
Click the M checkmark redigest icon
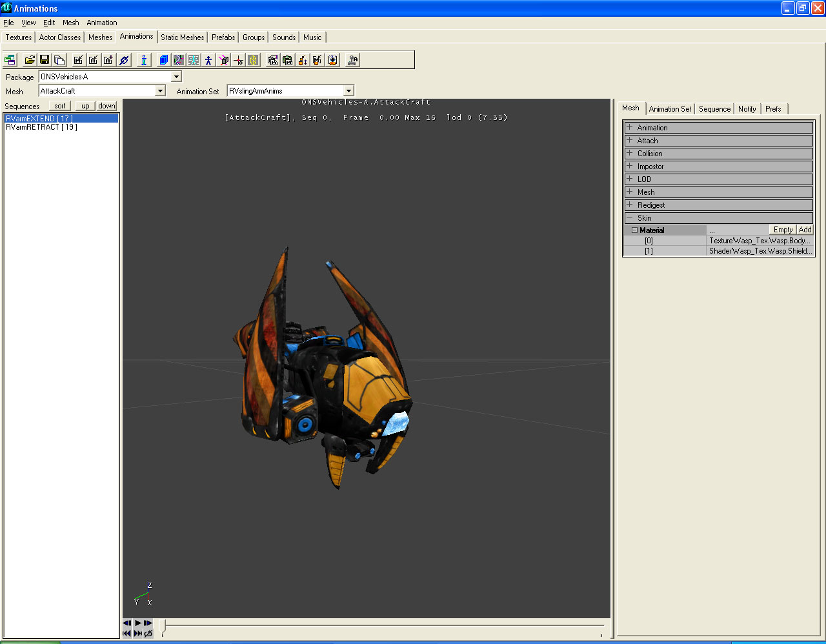(317, 60)
